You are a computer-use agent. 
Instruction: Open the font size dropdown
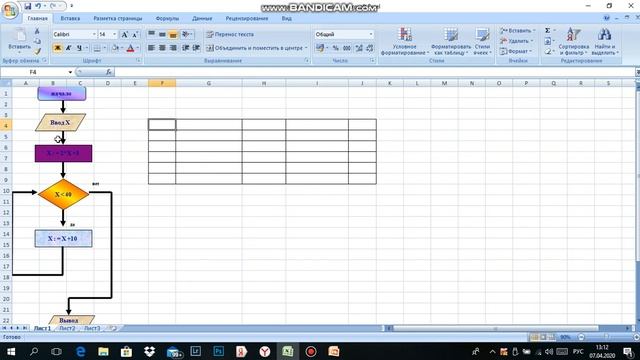click(x=114, y=34)
